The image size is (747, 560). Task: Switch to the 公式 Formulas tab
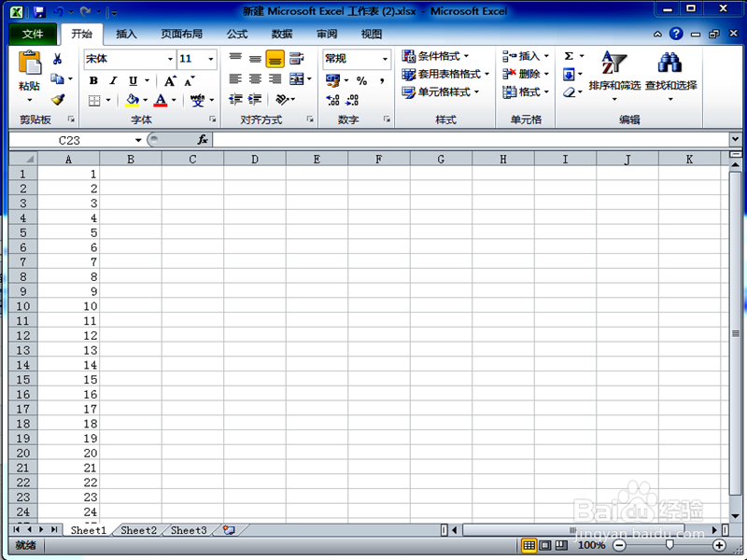[237, 35]
